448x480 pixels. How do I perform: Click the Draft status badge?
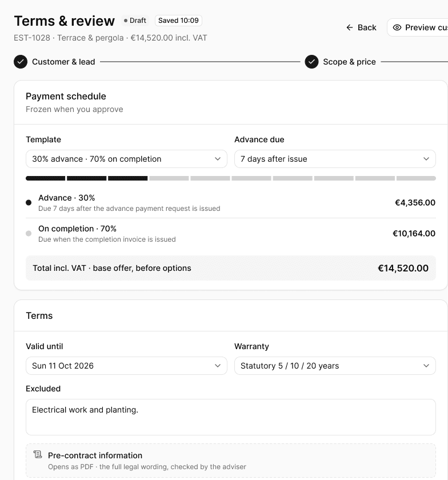point(135,21)
